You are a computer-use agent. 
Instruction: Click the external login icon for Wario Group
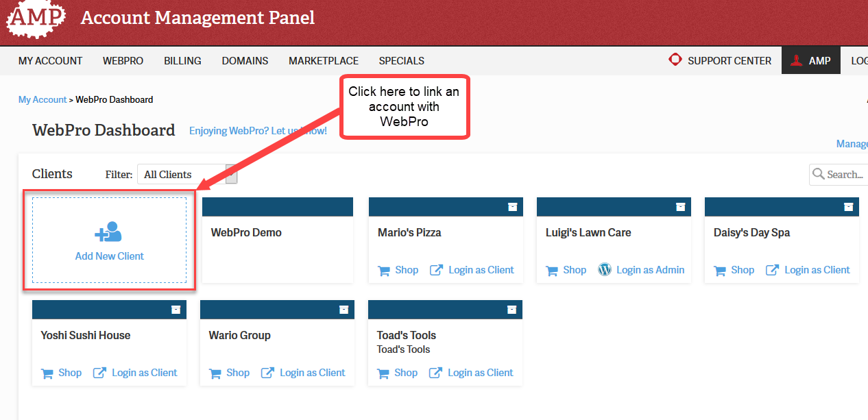tap(267, 373)
